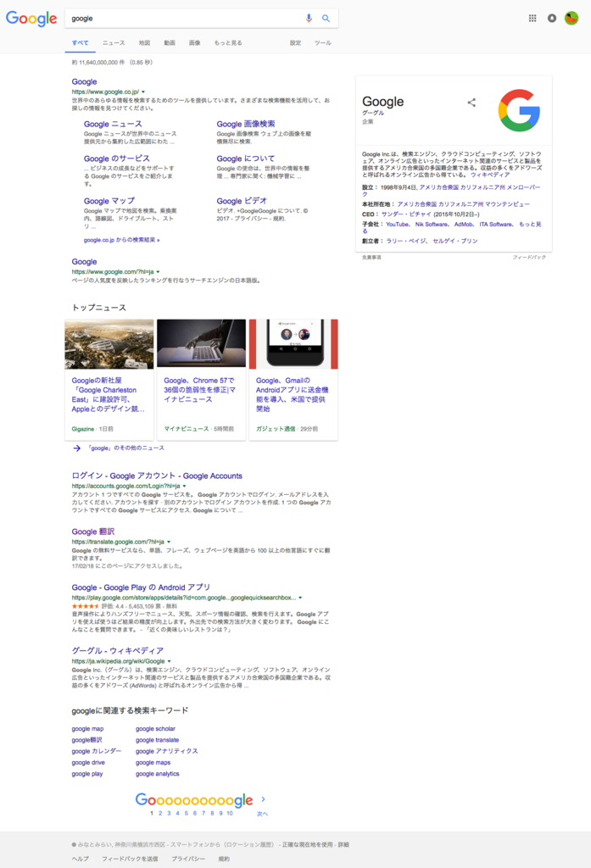Open the Google ビデオ sitelink
The width and height of the screenshot is (591, 868).
[x=242, y=201]
